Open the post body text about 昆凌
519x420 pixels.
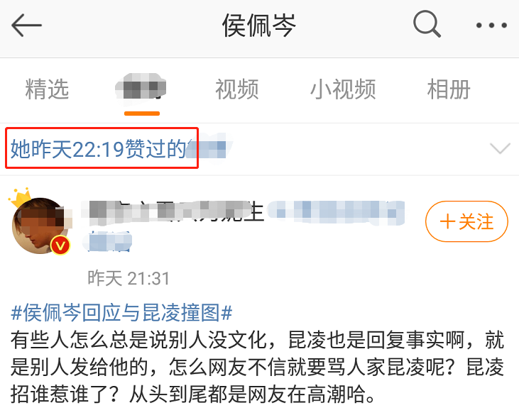(257, 367)
